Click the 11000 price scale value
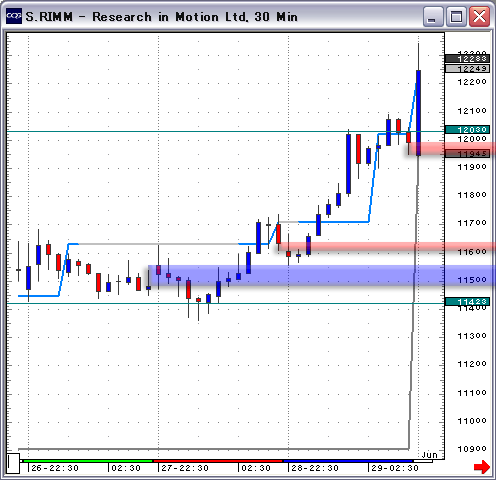 pyautogui.click(x=472, y=421)
